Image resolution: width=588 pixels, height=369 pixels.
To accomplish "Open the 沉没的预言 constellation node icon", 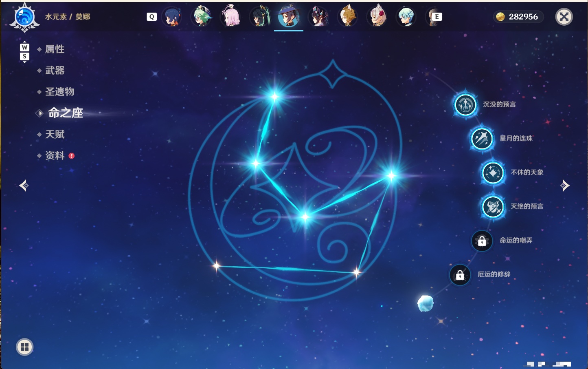I will point(465,105).
